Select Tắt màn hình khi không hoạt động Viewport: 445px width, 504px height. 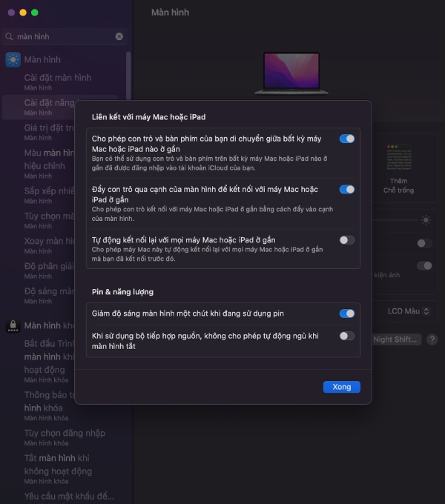(x=58, y=469)
